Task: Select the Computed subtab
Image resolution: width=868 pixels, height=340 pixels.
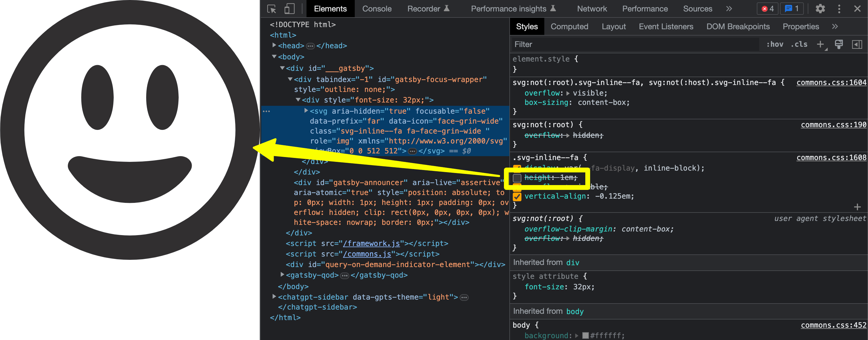Action: point(569,27)
